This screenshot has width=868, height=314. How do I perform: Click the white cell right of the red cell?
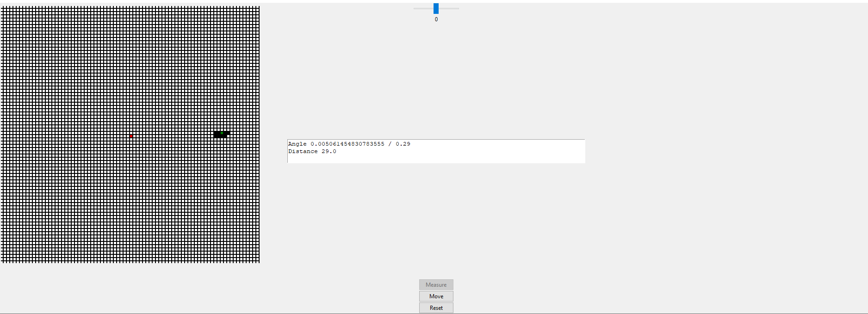pos(134,136)
